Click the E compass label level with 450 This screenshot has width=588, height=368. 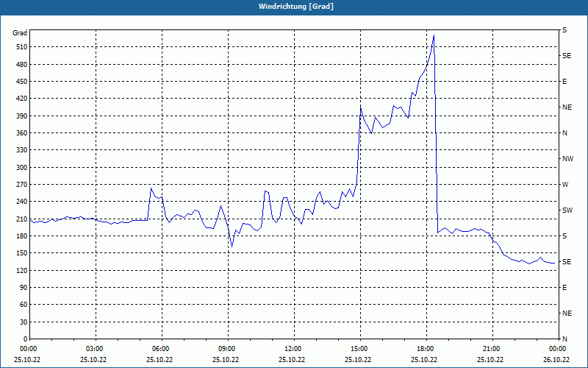pyautogui.click(x=564, y=82)
